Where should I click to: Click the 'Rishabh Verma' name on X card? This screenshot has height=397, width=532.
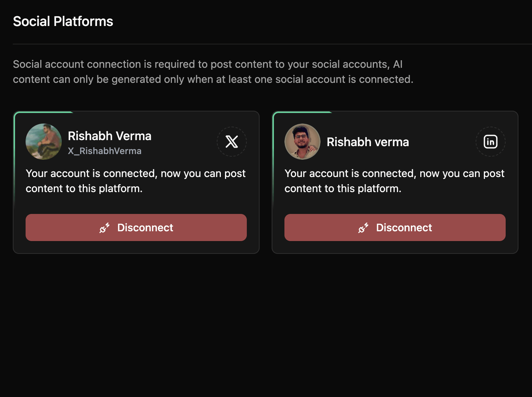point(109,136)
